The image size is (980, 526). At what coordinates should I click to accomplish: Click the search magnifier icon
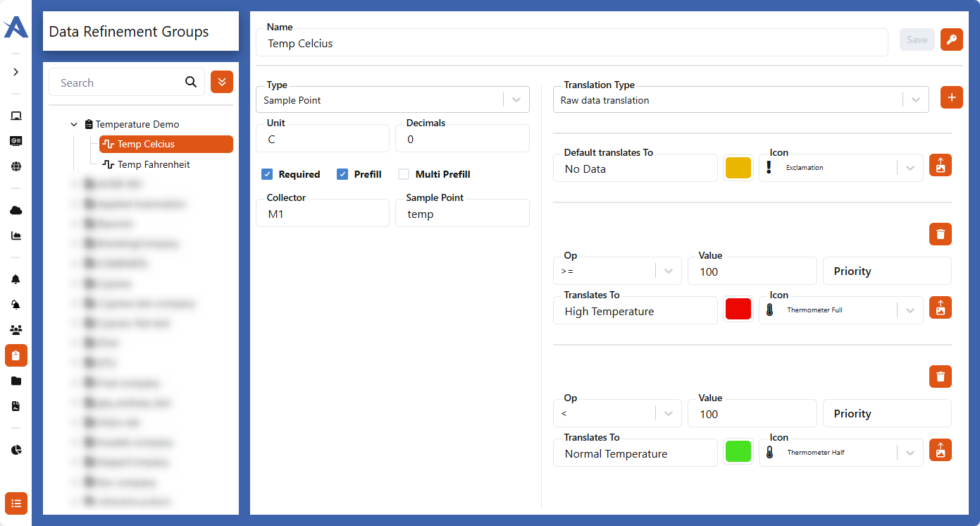pos(191,82)
